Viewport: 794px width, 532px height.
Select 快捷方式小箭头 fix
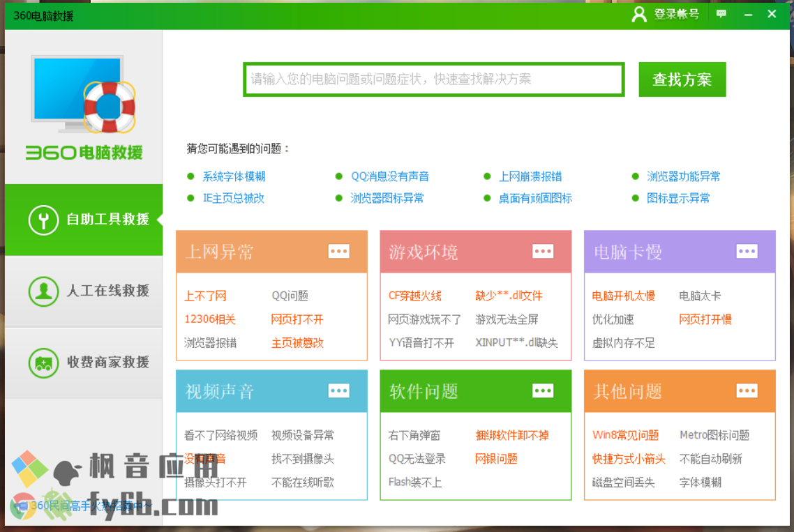[x=629, y=459]
